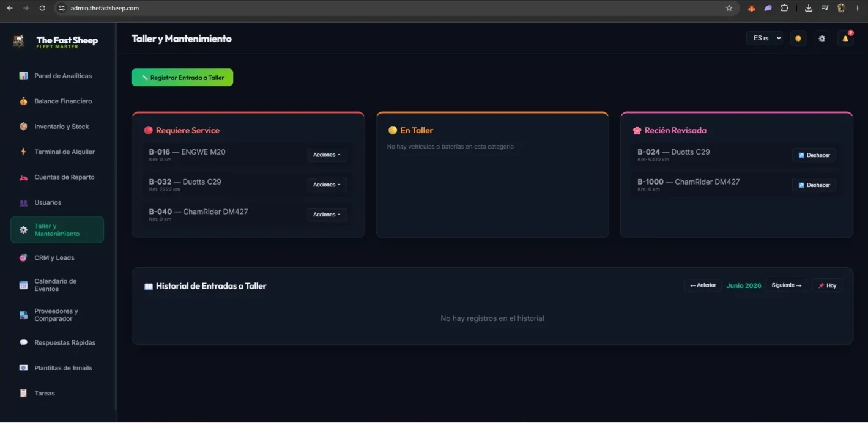The image size is (868, 423).
Task: Reload the page
Action: pyautogui.click(x=42, y=8)
